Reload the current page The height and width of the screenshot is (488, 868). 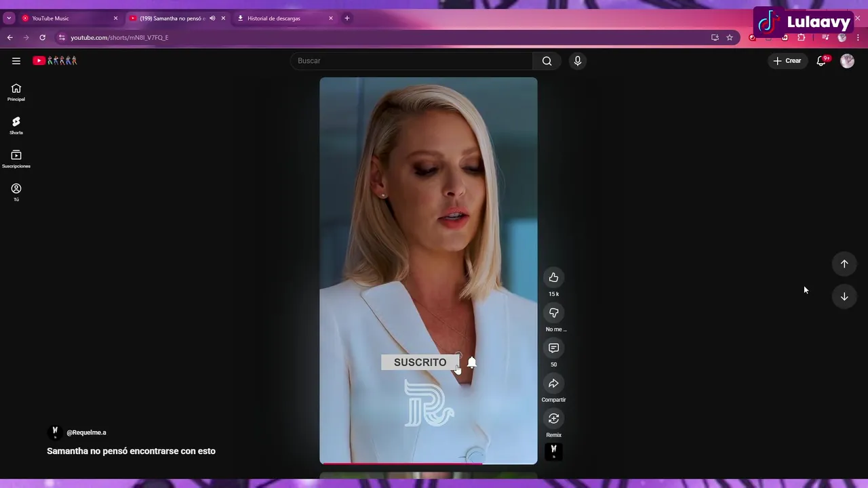coord(43,37)
